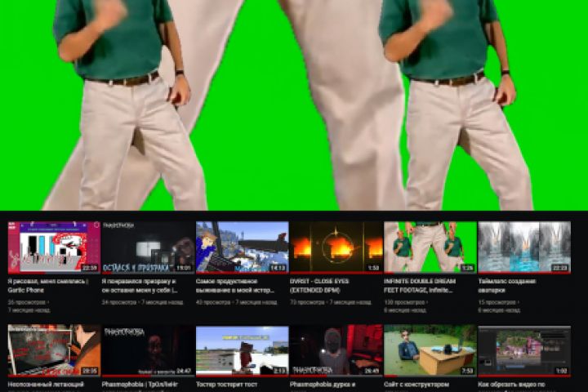Open the DVRST - CLOSE EYES thumbnail
Image resolution: width=588 pixels, height=392 pixels.
click(x=336, y=247)
